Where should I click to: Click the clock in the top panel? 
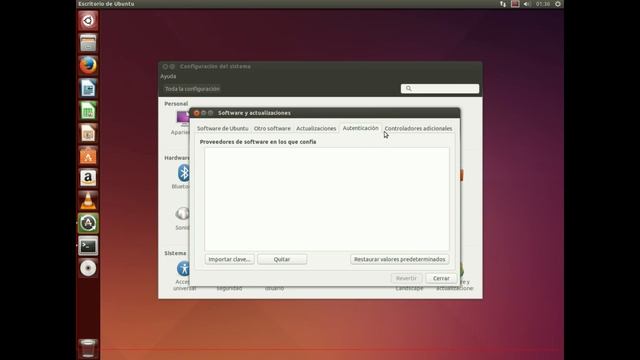(x=543, y=4)
